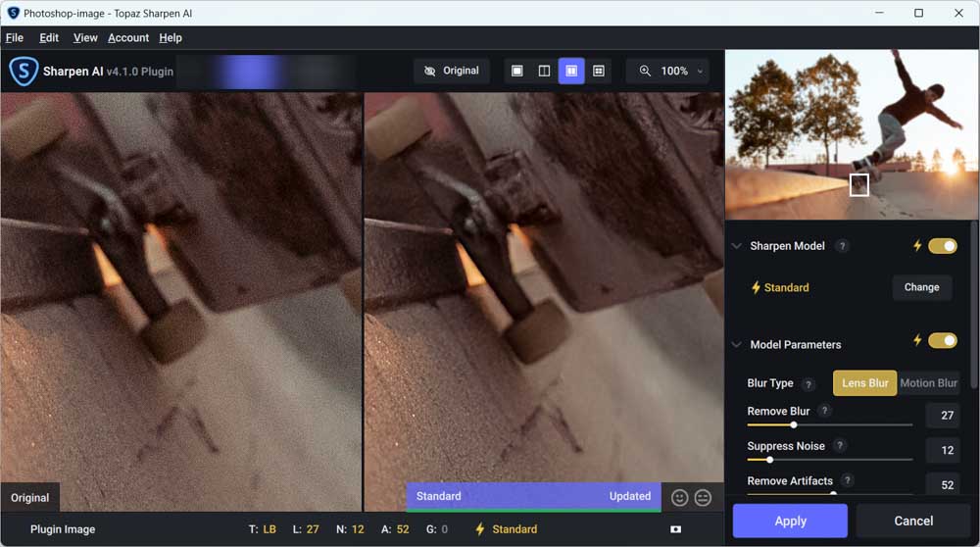
Task: Toggle the Original view eye button
Action: [452, 71]
